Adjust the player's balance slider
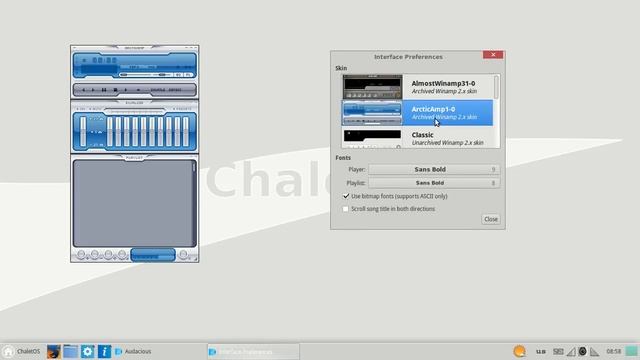Screen dimensions: 640x360 [162, 75]
